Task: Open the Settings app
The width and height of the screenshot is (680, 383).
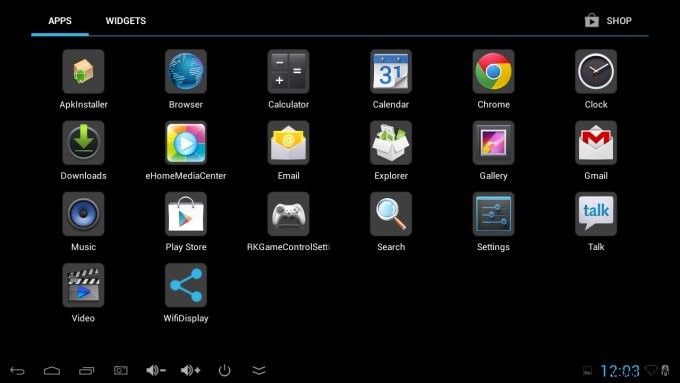Action: [x=494, y=214]
